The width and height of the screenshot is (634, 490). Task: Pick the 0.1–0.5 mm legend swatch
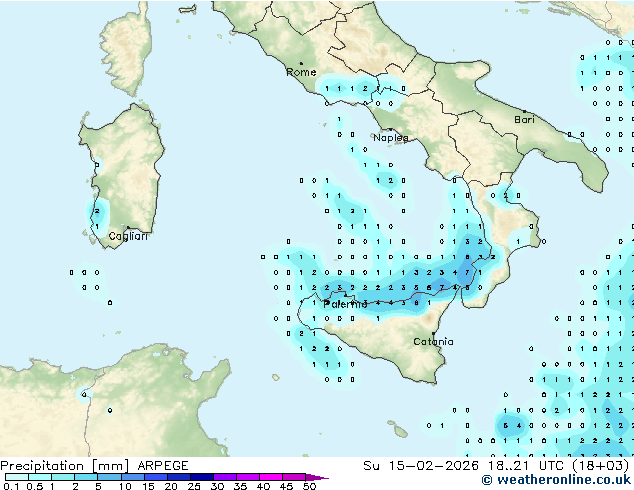pyautogui.click(x=17, y=477)
